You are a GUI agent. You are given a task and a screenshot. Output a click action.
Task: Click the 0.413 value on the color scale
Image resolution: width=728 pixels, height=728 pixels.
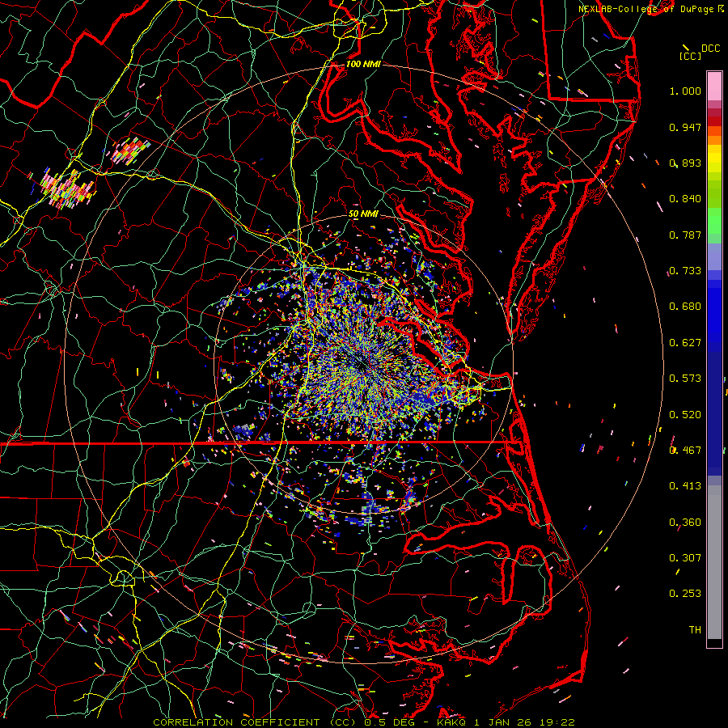tap(685, 486)
